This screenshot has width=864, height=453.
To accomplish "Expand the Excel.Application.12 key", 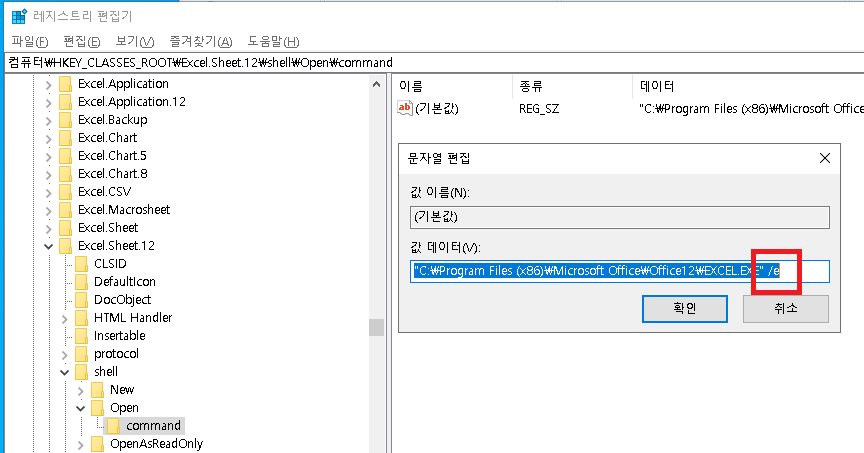I will (48, 103).
